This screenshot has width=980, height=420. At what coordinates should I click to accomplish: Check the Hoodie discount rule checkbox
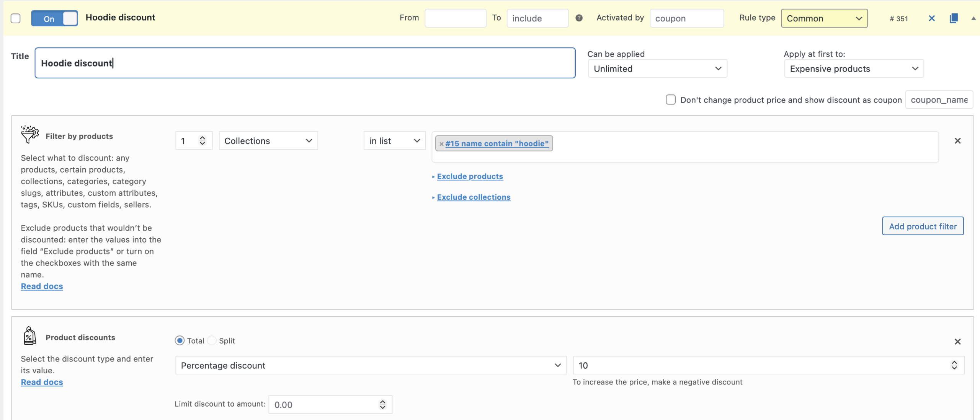[x=16, y=18]
